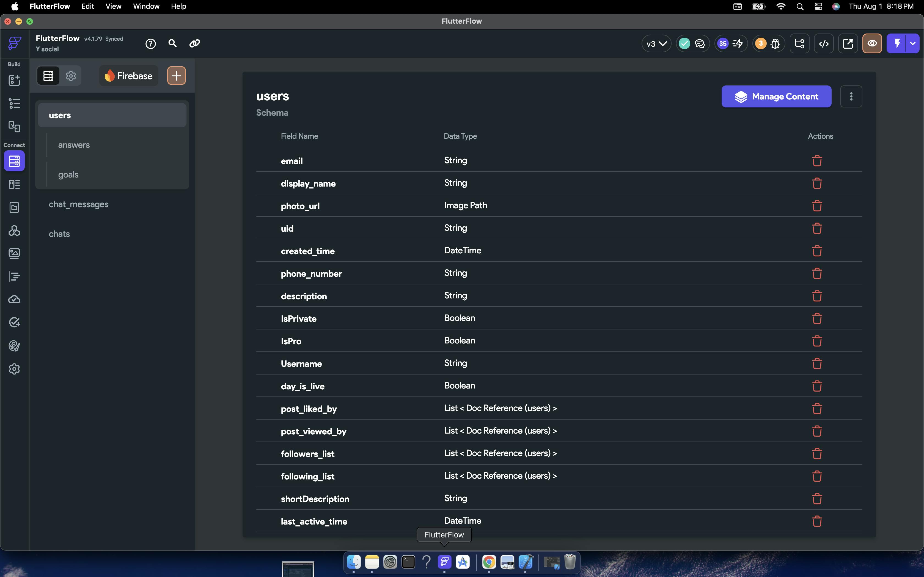Click the search magnifier in project header

point(172,43)
